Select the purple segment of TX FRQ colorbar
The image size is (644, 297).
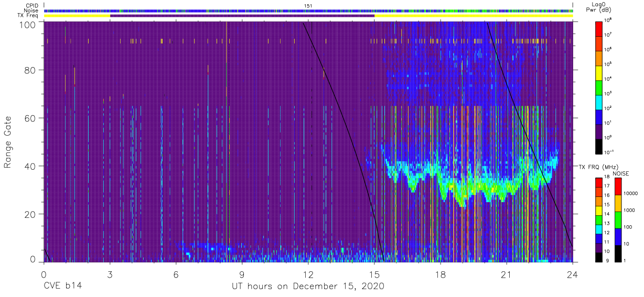599,248
